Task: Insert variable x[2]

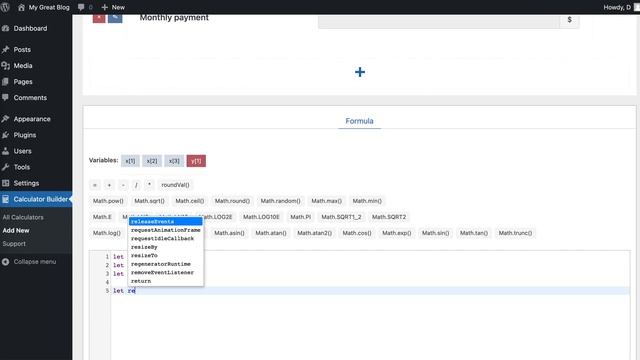Action: (x=152, y=161)
